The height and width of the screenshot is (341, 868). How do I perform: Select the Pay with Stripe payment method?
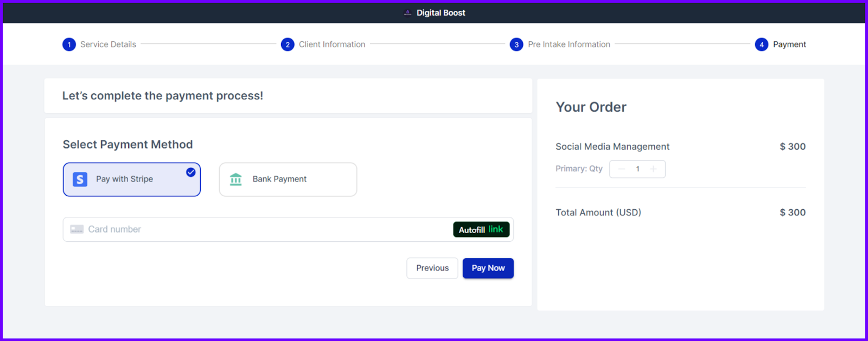[131, 179]
